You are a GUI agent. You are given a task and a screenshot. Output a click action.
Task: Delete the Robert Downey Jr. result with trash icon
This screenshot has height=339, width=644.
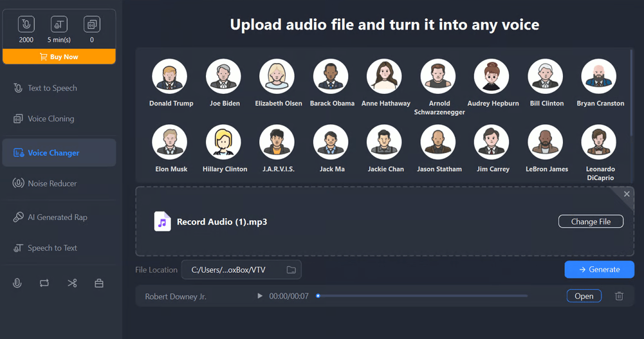(619, 296)
